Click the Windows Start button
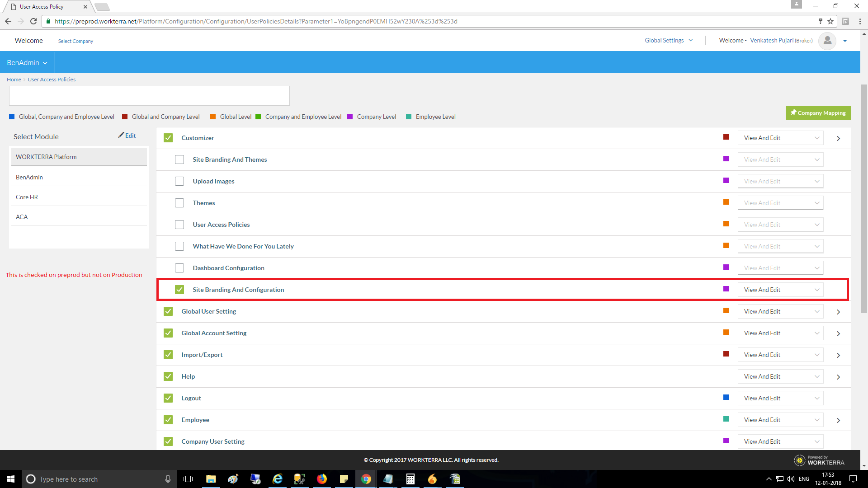Screen dimensions: 868x488 click(x=11, y=479)
